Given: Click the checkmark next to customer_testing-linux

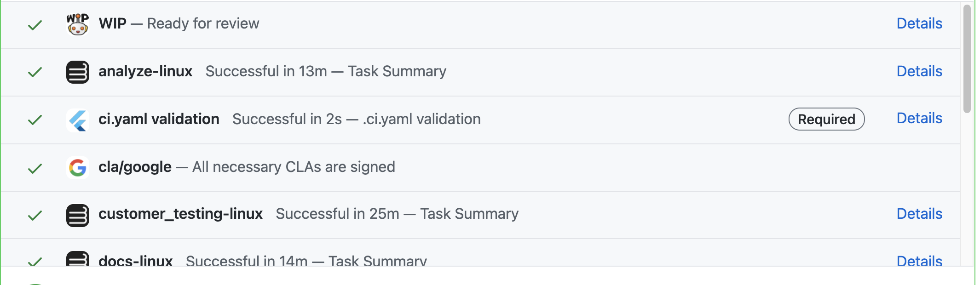Looking at the screenshot, I should coord(35,216).
